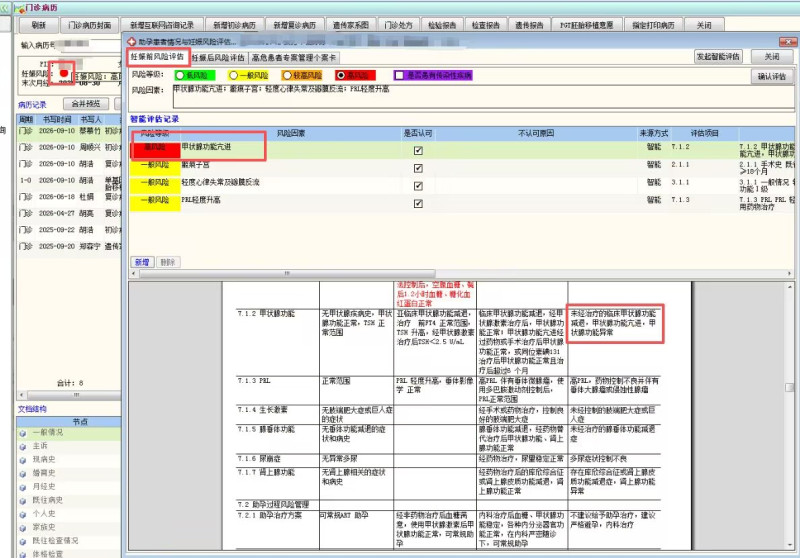The height and width of the screenshot is (558, 800).
Task: Click 发起智能评估 button
Action: point(718,57)
